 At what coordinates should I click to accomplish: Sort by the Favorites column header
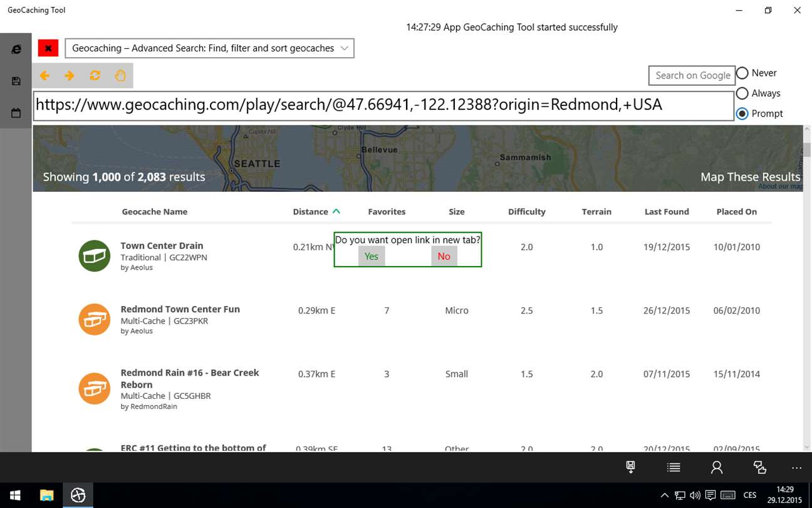click(x=387, y=211)
